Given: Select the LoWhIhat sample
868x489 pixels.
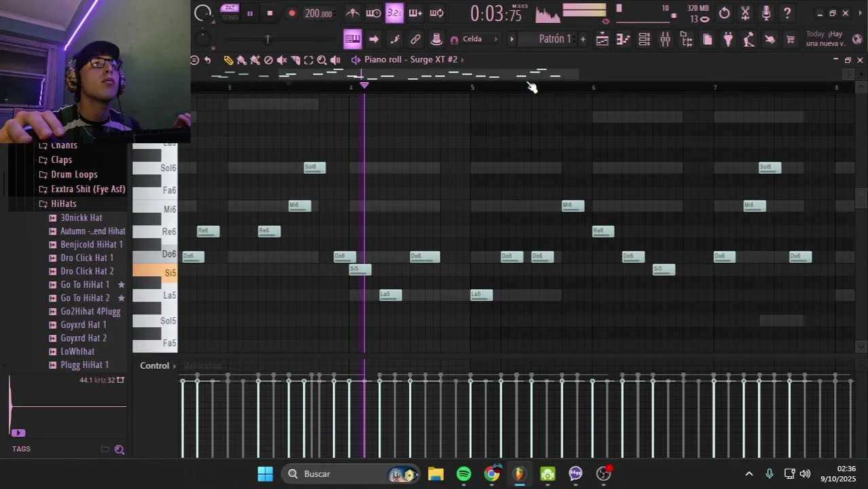Looking at the screenshot, I should (x=77, y=351).
